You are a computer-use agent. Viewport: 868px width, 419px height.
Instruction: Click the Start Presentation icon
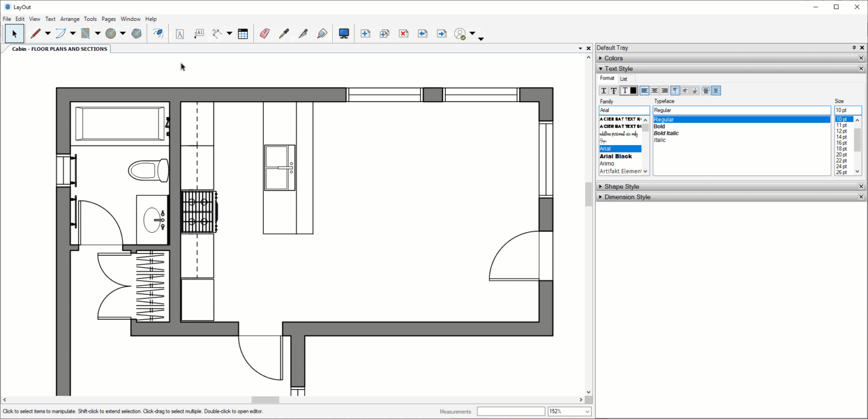tap(344, 33)
